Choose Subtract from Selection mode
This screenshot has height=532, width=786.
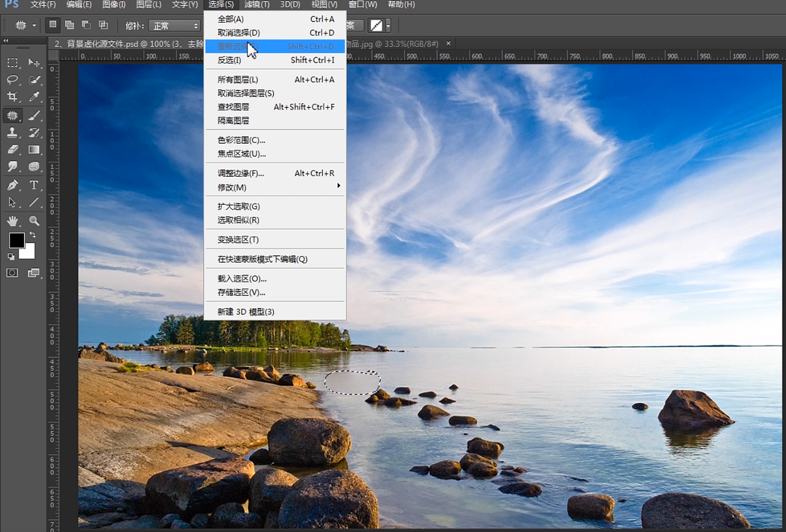click(86, 25)
